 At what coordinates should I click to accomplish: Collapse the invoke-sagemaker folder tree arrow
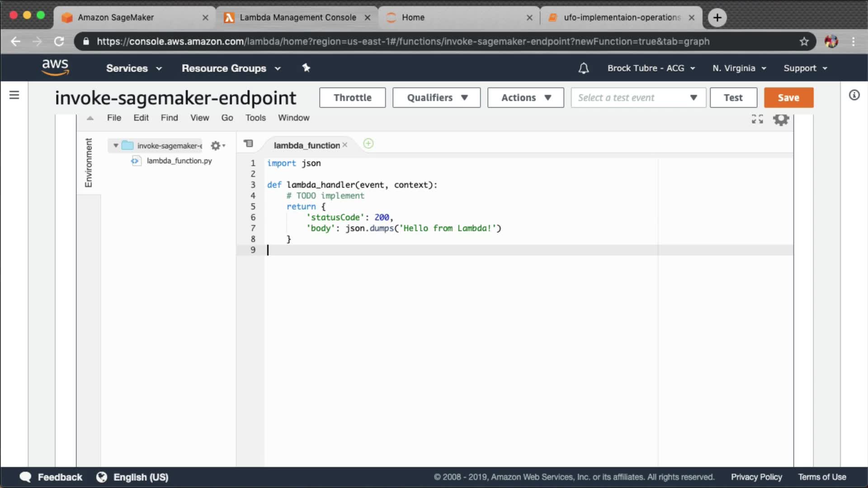[x=116, y=145]
